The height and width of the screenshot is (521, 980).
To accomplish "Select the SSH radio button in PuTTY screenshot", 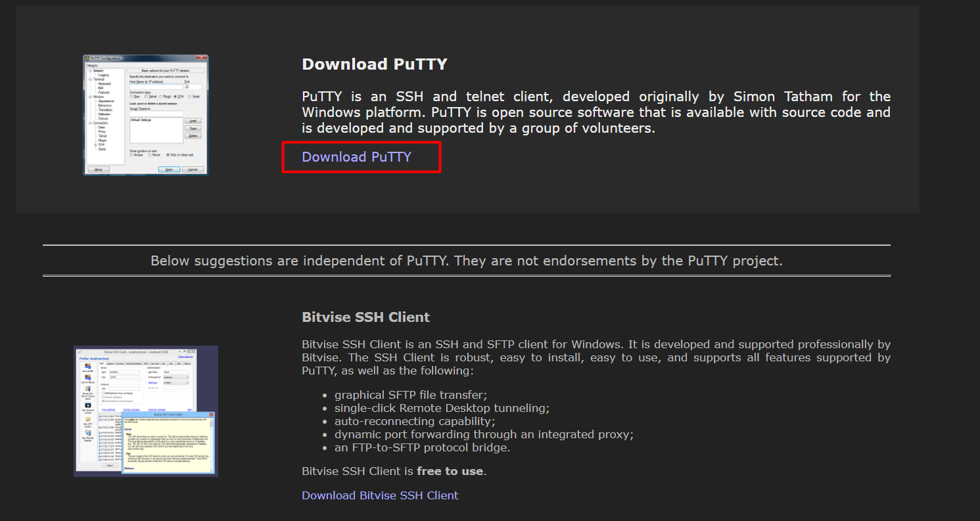I will click(x=175, y=97).
